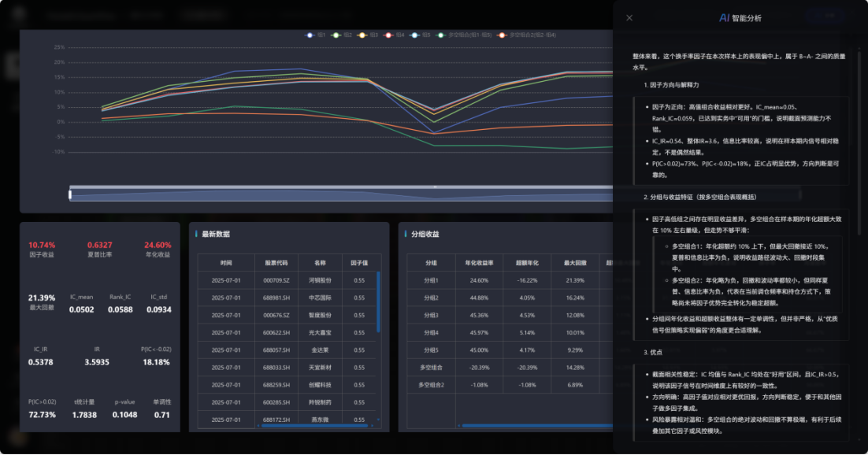Toggle 组1 series in chart legend

tap(311, 35)
